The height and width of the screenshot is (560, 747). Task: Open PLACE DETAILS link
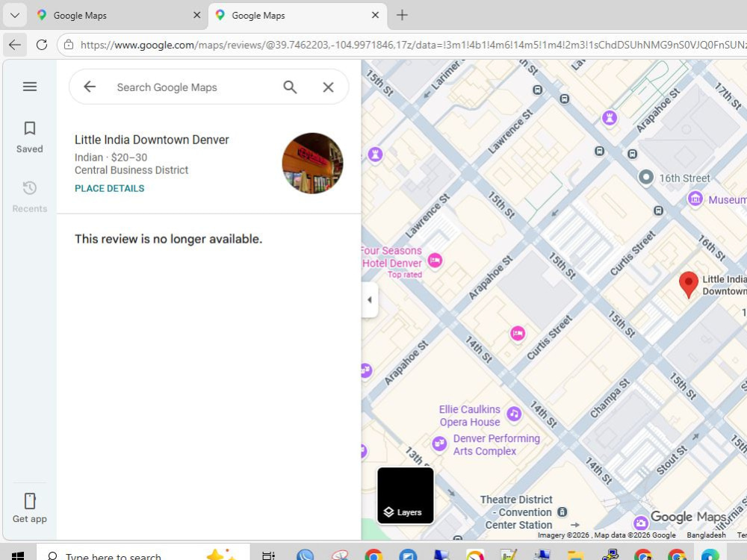tap(109, 188)
